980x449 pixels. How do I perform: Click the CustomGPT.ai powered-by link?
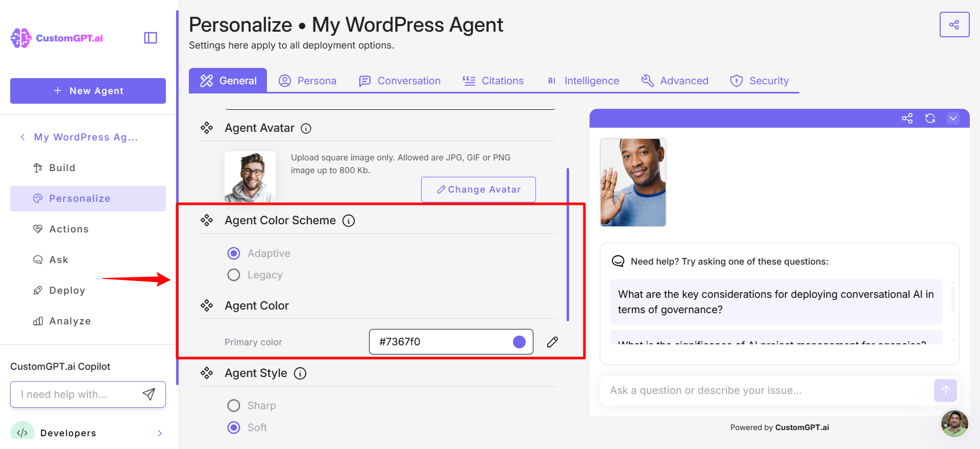pos(802,428)
